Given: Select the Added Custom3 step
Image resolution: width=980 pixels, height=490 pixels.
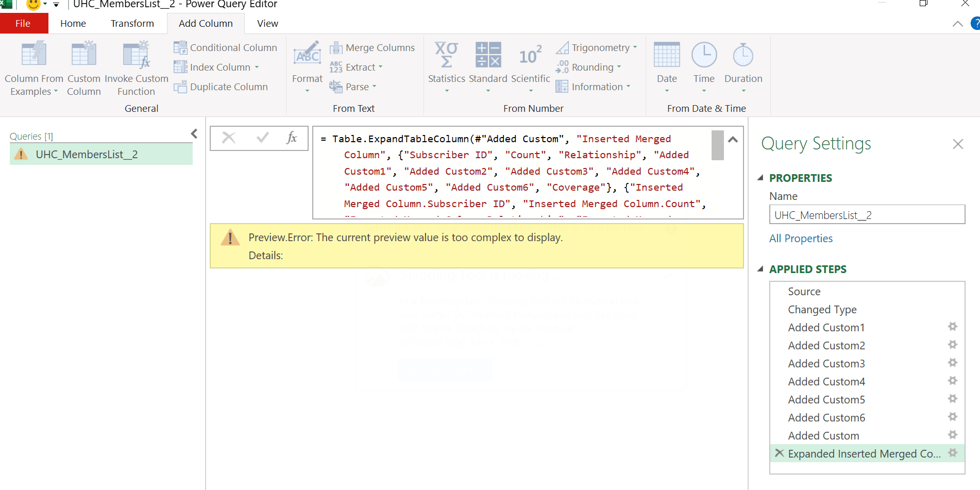Looking at the screenshot, I should [826, 363].
